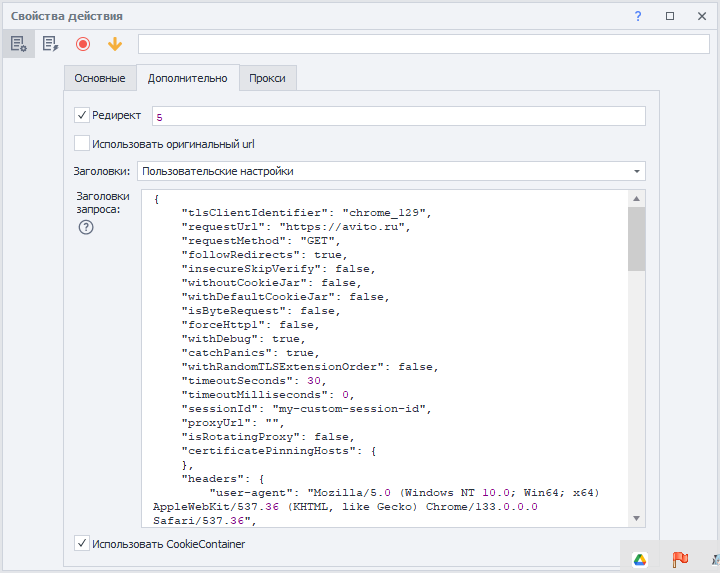This screenshot has height=573, width=720.
Task: Disable the Редирект checkbox
Action: pyautogui.click(x=82, y=116)
